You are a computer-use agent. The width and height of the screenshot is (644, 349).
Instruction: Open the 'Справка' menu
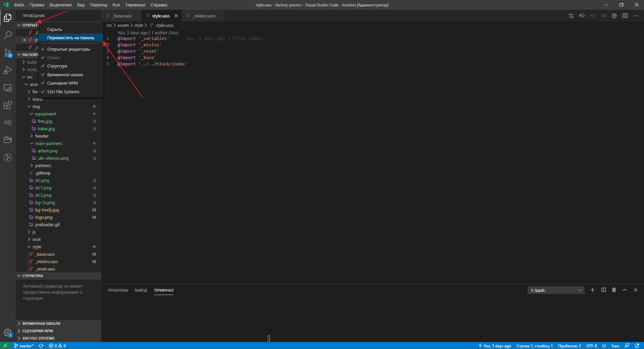[x=159, y=5]
